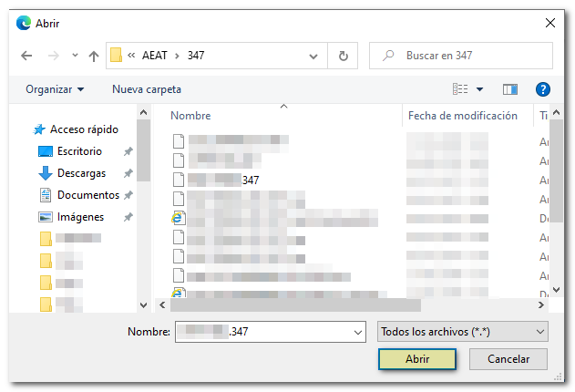Viewport: 575px width, 392px height.
Task: Select the Descargas download arrow icon
Action: coord(46,173)
